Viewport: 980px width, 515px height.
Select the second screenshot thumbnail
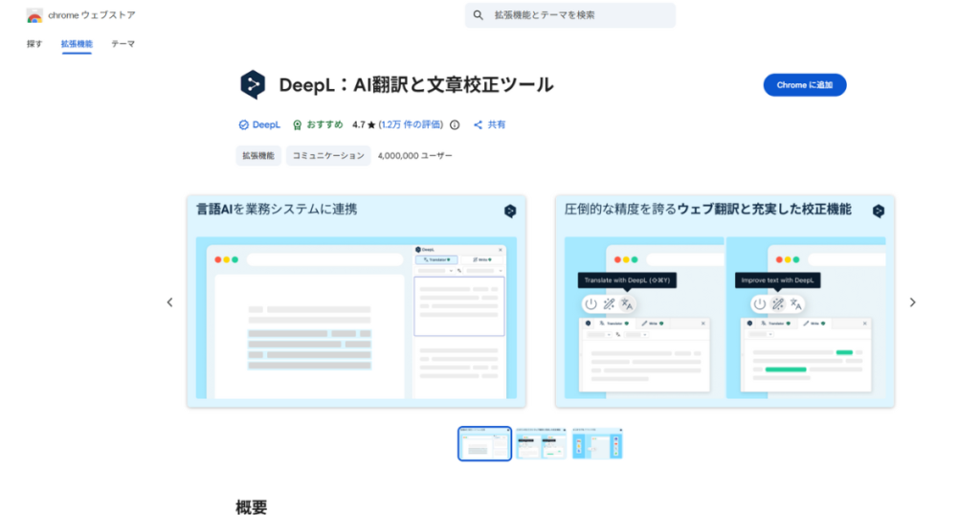pos(541,443)
